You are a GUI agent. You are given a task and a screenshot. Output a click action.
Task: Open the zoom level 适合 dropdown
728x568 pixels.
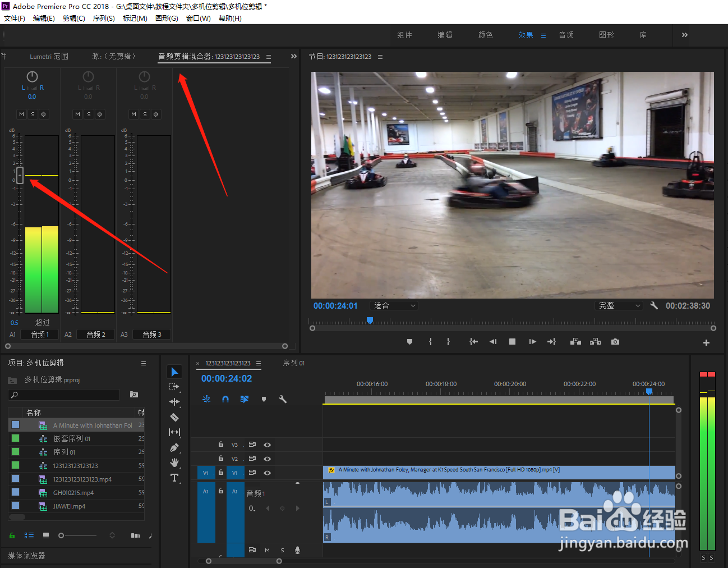(x=394, y=305)
